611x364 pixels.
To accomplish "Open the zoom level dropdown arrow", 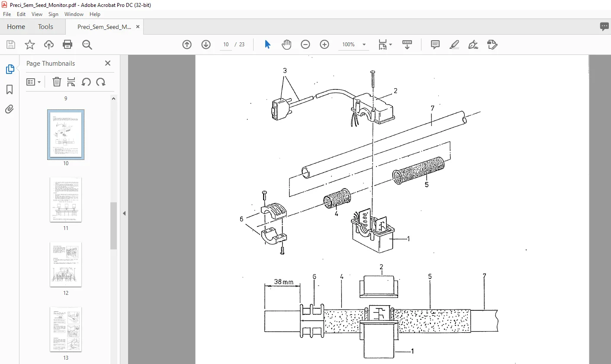I will click(x=364, y=45).
